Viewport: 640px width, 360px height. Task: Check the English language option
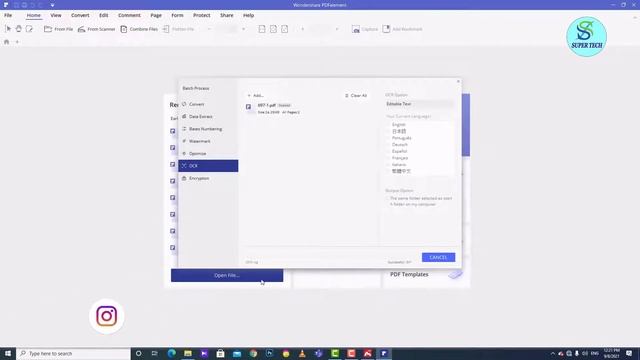[x=389, y=124]
